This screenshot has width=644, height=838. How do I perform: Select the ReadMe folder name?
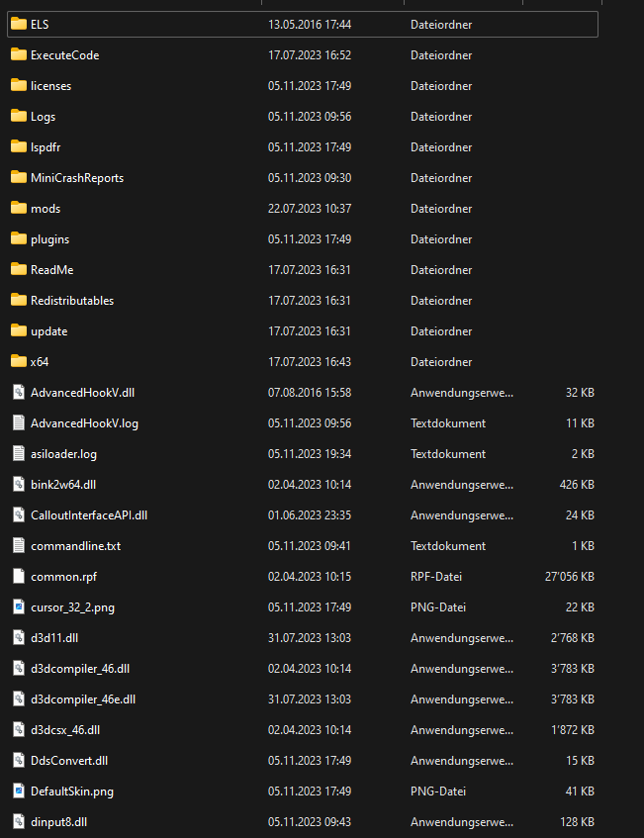51,269
